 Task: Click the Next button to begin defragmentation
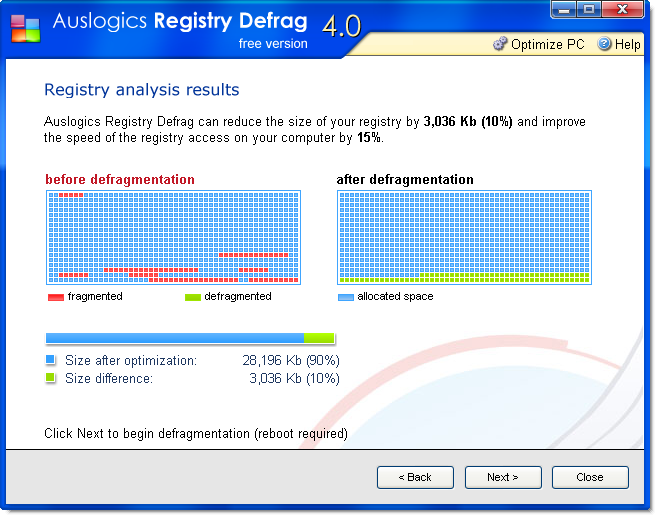click(x=503, y=477)
